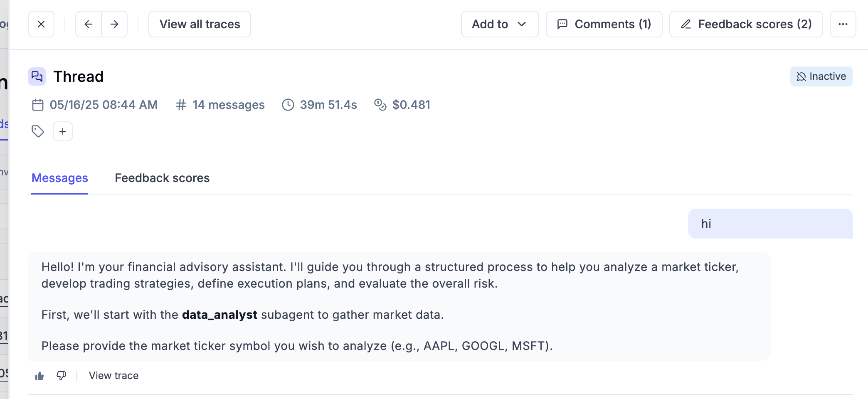
Task: Click the calendar icon beside the thread date
Action: tap(38, 105)
